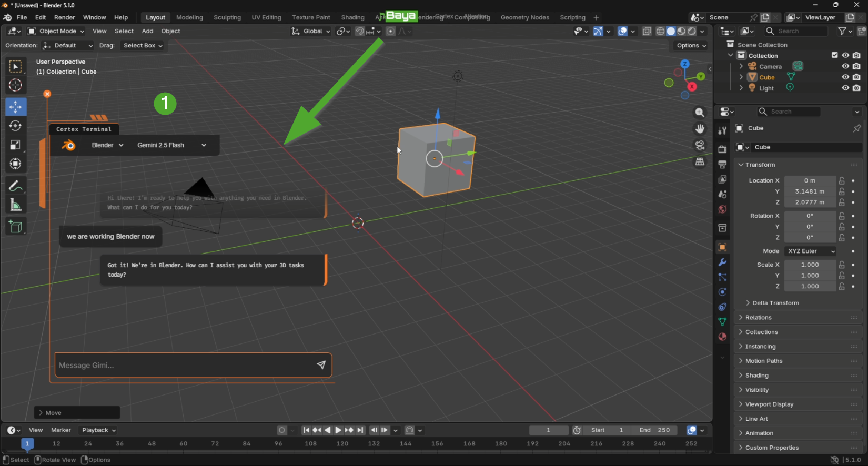Toggle X-ray view in header
This screenshot has width=868, height=466.
coord(647,32)
